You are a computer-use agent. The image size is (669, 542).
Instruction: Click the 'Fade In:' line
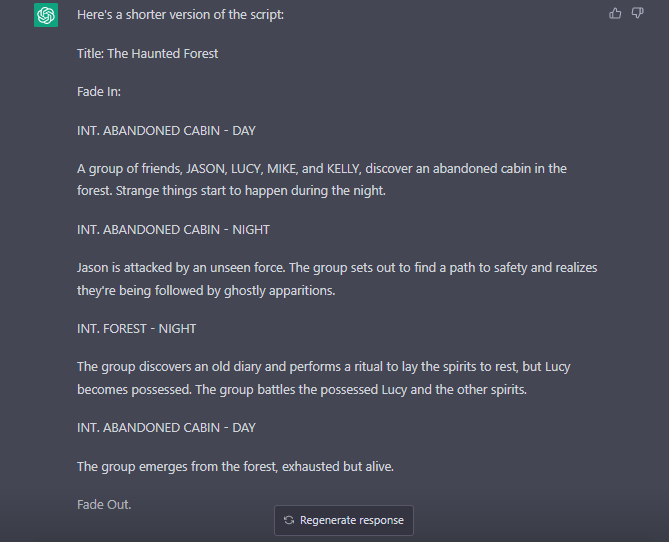pos(99,92)
